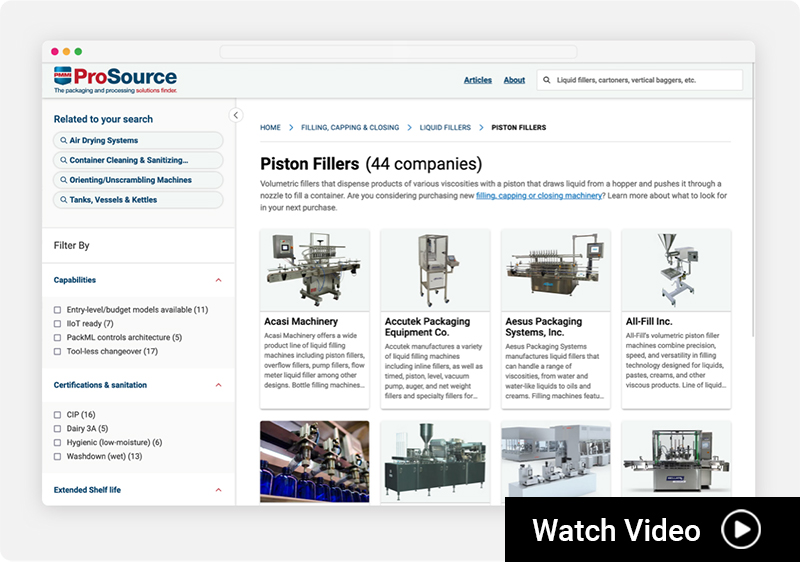Search related Container Cleaning & Sanitizing
800x562 pixels.
tap(138, 160)
